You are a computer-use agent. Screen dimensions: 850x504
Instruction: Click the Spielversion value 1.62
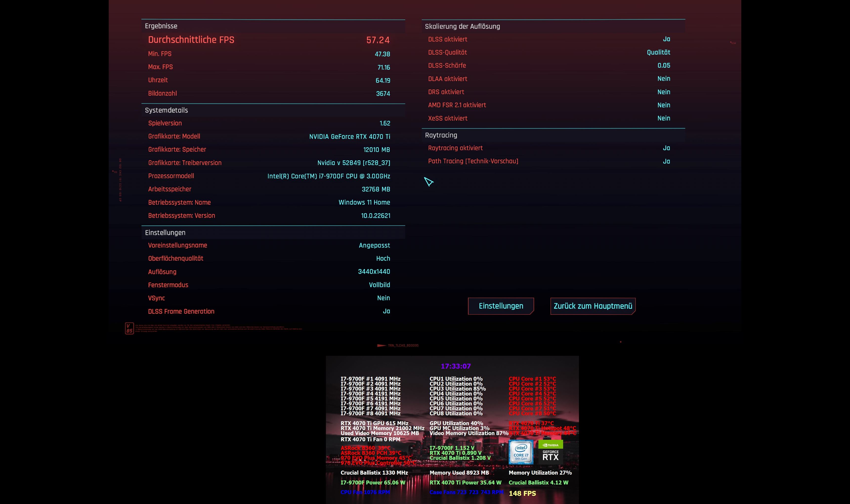point(385,123)
